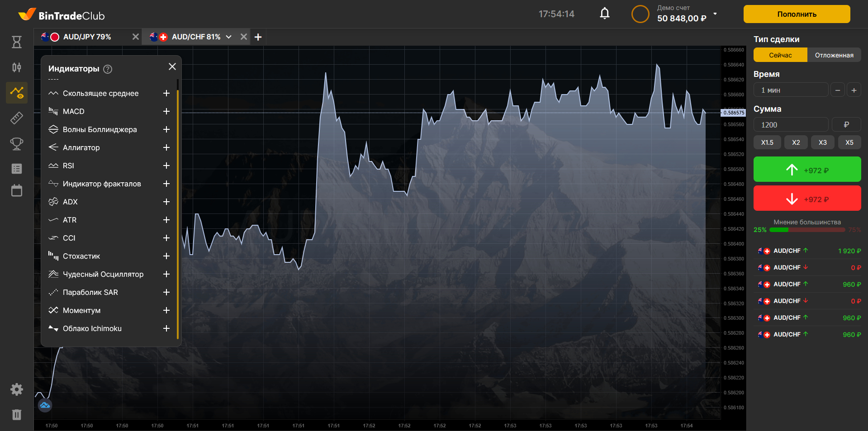This screenshot has width=868, height=431.
Task: Click the green up trade button
Action: [807, 170]
